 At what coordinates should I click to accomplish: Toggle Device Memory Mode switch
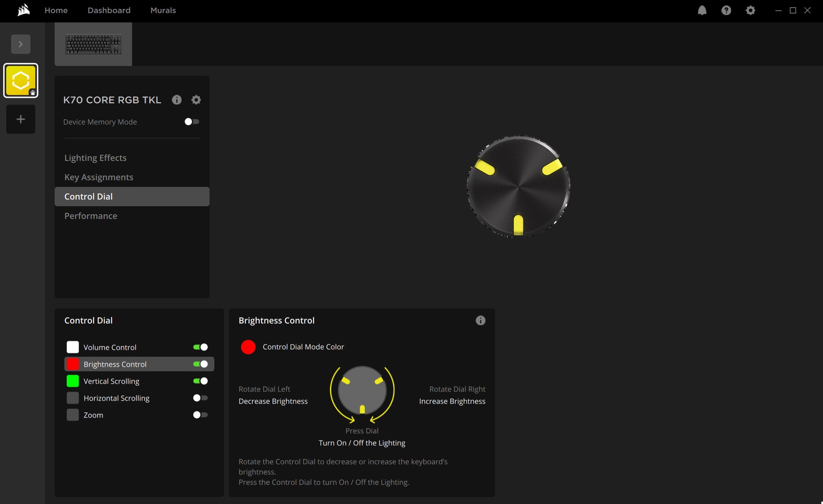[192, 122]
